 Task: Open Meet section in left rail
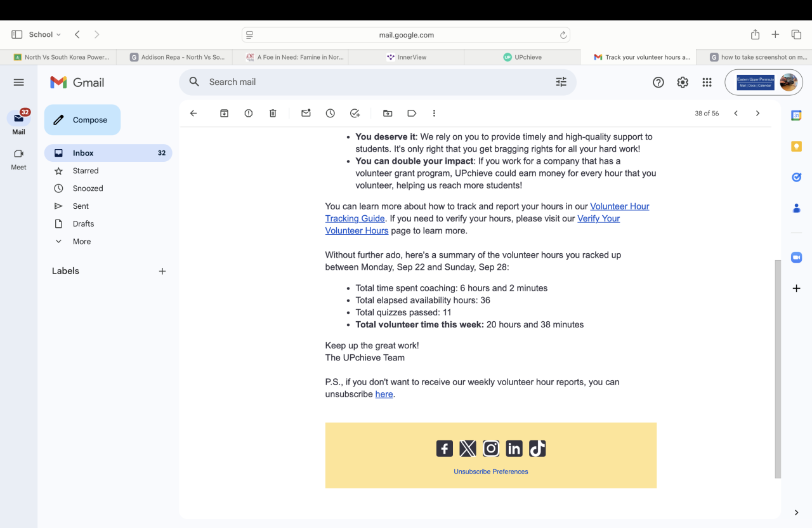tap(18, 159)
